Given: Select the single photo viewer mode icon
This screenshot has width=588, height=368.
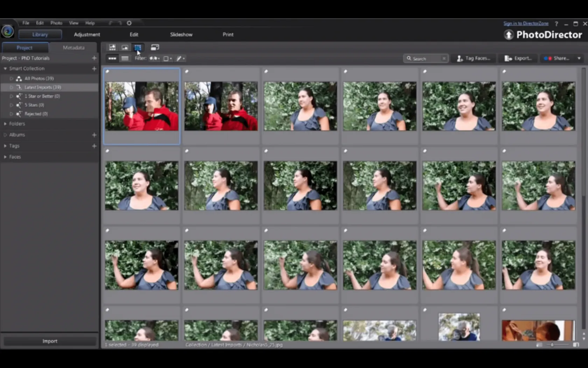Looking at the screenshot, I should tap(125, 47).
